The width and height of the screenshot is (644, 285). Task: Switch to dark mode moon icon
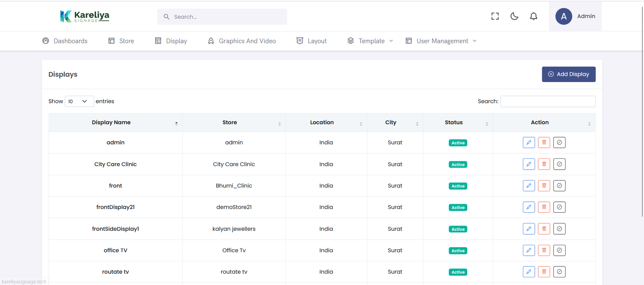click(x=514, y=16)
